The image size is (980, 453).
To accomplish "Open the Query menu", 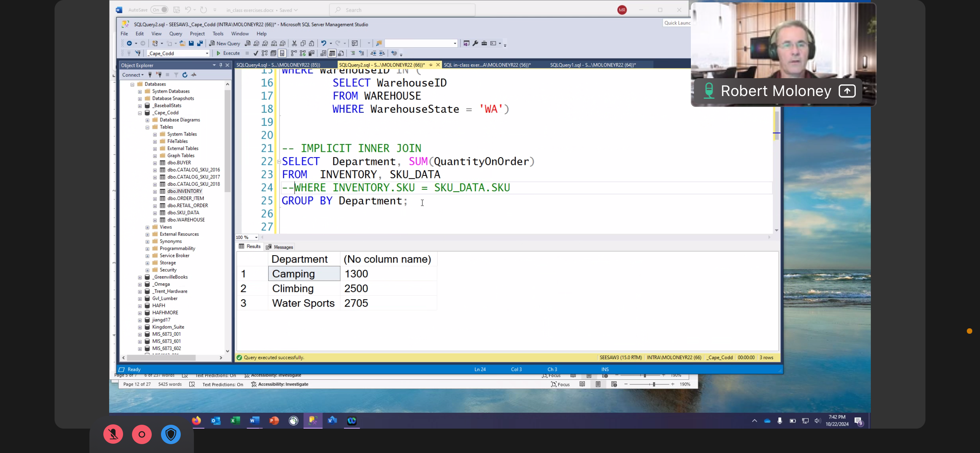I will pyautogui.click(x=175, y=34).
